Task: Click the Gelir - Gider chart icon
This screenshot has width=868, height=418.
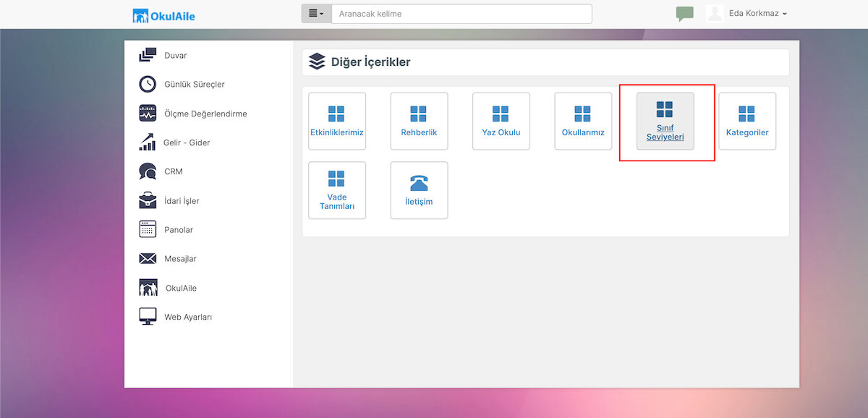Action: (x=148, y=142)
